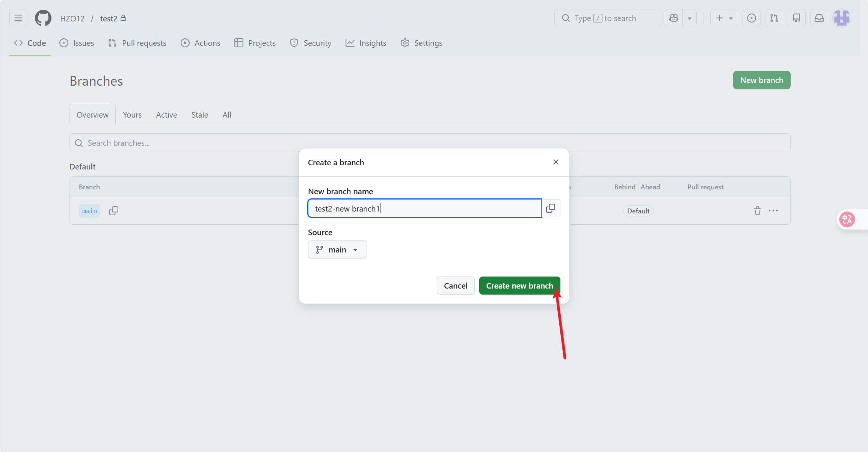868x452 pixels.
Task: Open the Copilot dropdown arrow
Action: [x=690, y=18]
